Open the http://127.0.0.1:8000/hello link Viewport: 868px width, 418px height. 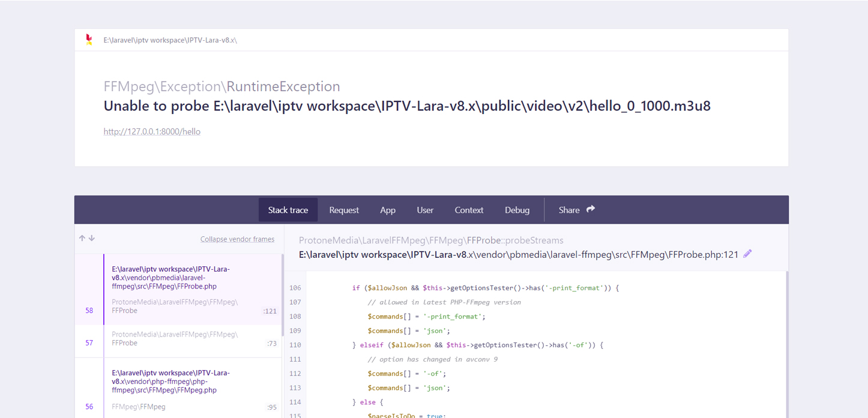click(x=152, y=131)
